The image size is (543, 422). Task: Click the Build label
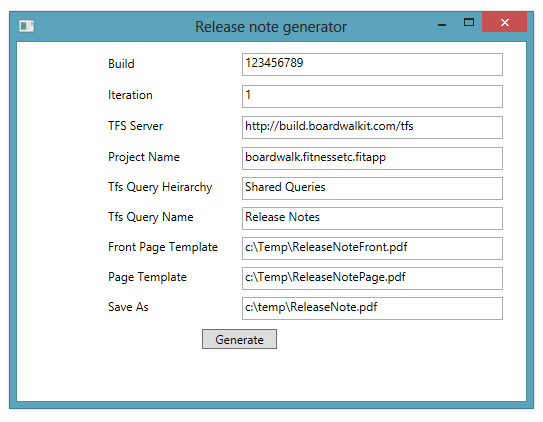tap(121, 64)
